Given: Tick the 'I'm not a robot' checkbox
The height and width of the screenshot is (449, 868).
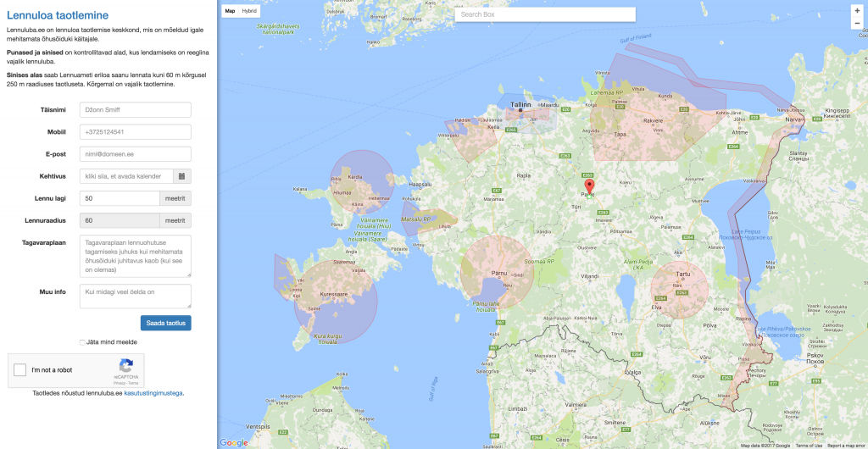Looking at the screenshot, I should (x=20, y=370).
